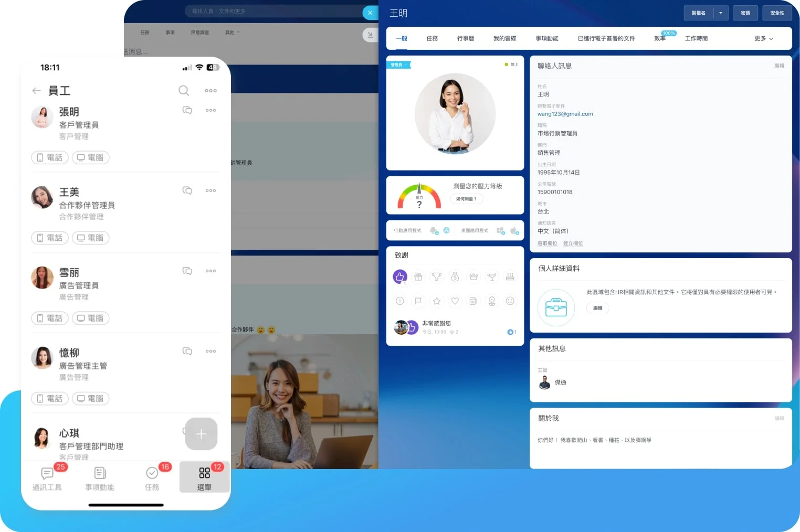Pick the birthday cake appreciation icon
The width and height of the screenshot is (800, 532).
point(510,276)
